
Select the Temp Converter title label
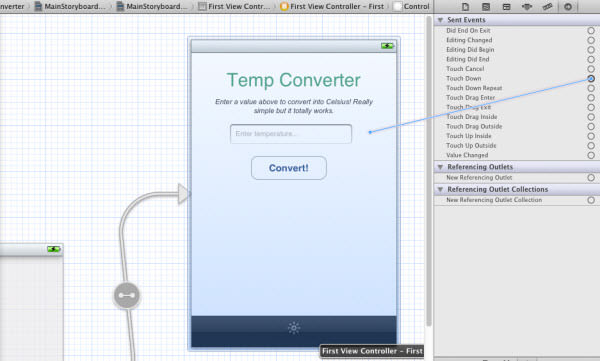293,80
